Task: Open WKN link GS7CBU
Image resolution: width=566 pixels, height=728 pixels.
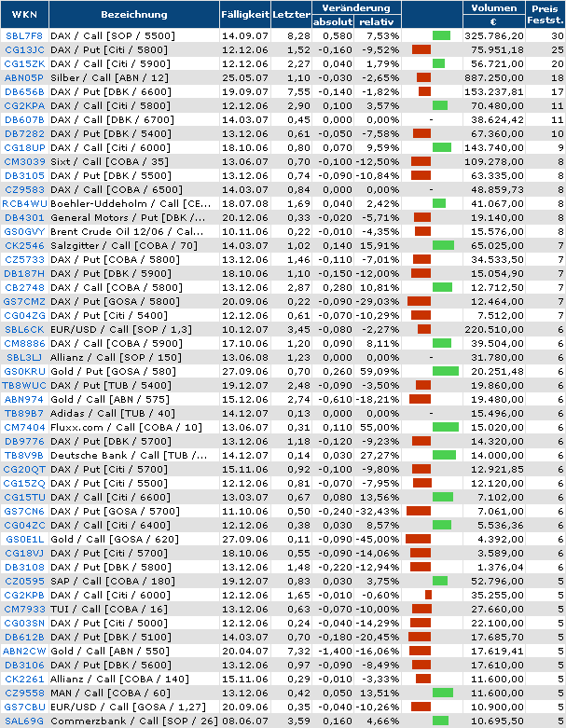Action: (x=24, y=707)
